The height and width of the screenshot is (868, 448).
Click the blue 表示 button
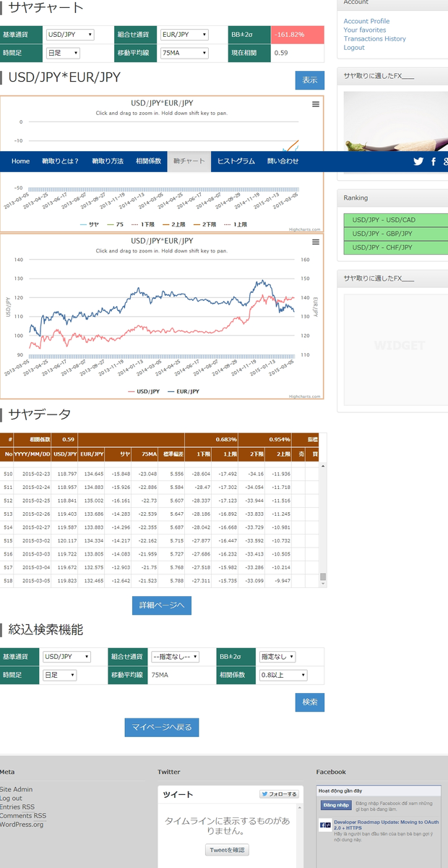pos(310,80)
